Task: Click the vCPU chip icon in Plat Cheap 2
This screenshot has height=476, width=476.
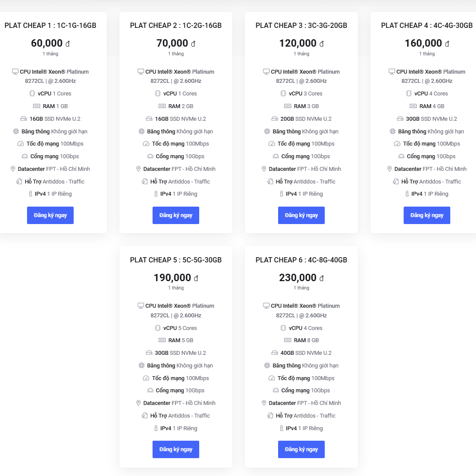Action: click(x=157, y=93)
